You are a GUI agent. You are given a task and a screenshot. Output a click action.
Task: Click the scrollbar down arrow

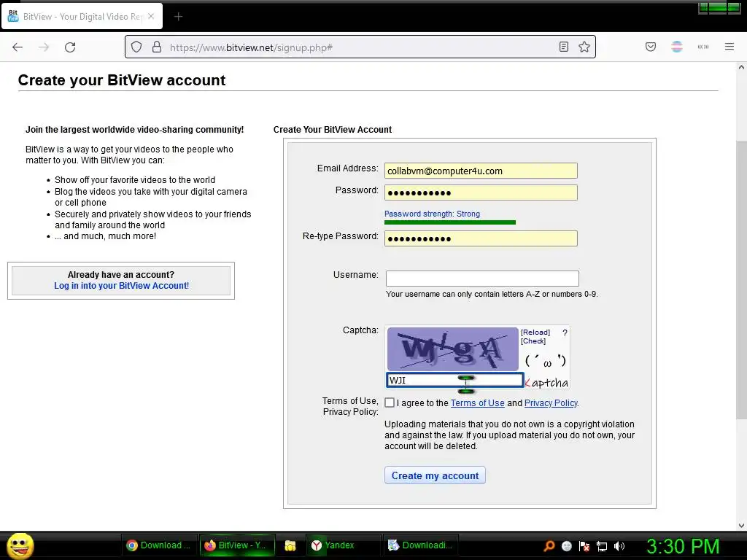click(741, 526)
